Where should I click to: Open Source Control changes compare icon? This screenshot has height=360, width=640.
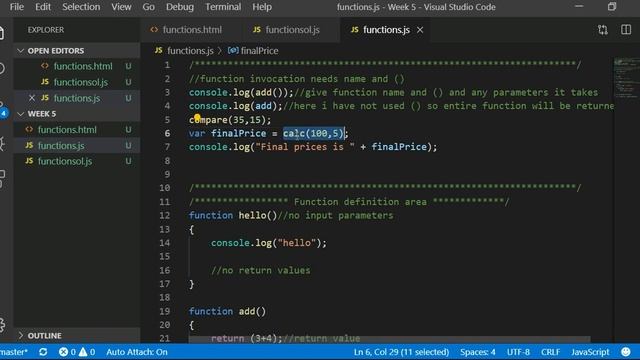[x=602, y=30]
